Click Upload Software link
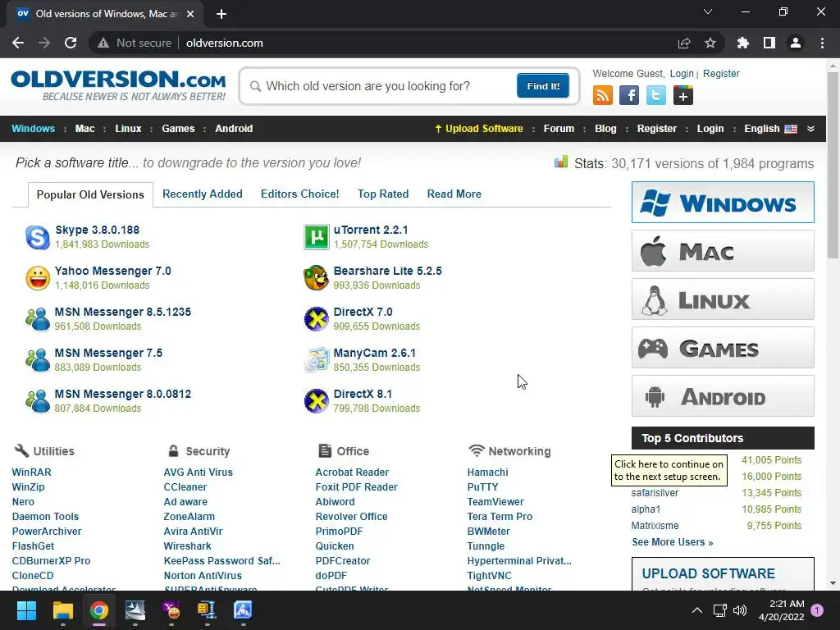The image size is (840, 630). [x=479, y=129]
